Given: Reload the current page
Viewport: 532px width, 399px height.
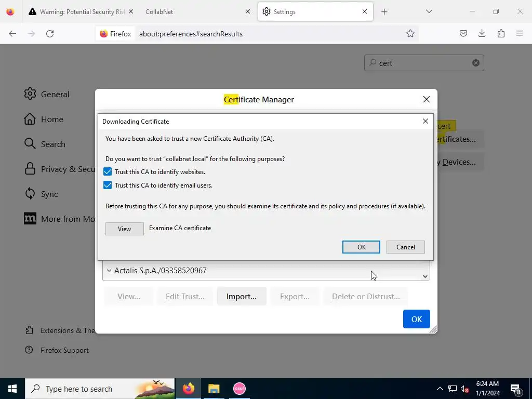Looking at the screenshot, I should coord(50,34).
